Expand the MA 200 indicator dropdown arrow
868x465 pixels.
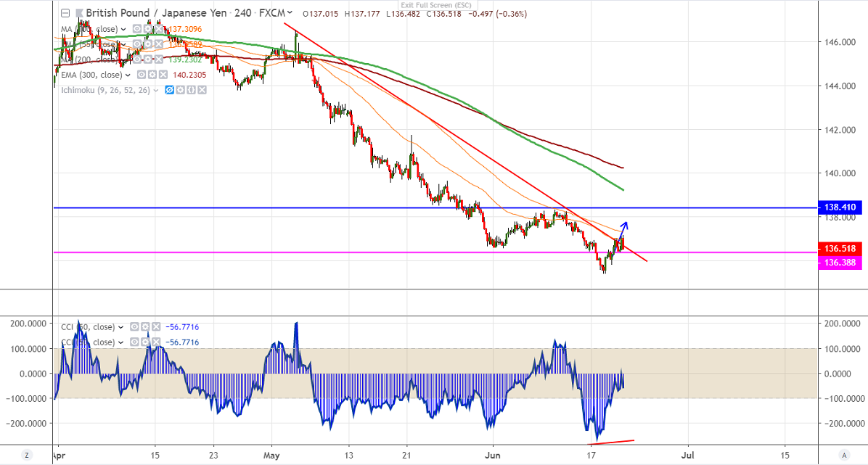(x=123, y=59)
